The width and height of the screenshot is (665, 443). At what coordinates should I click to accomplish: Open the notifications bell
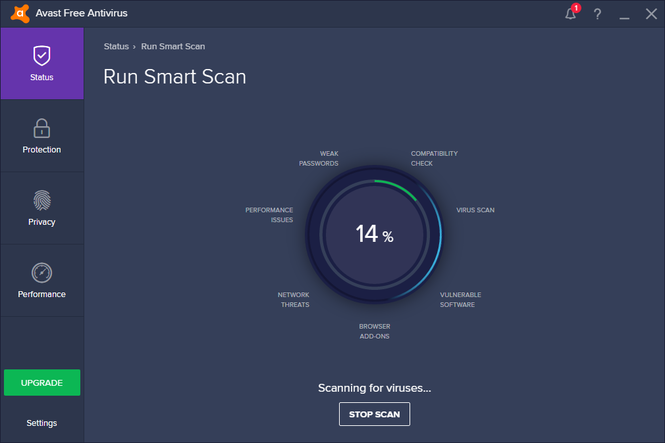(570, 14)
